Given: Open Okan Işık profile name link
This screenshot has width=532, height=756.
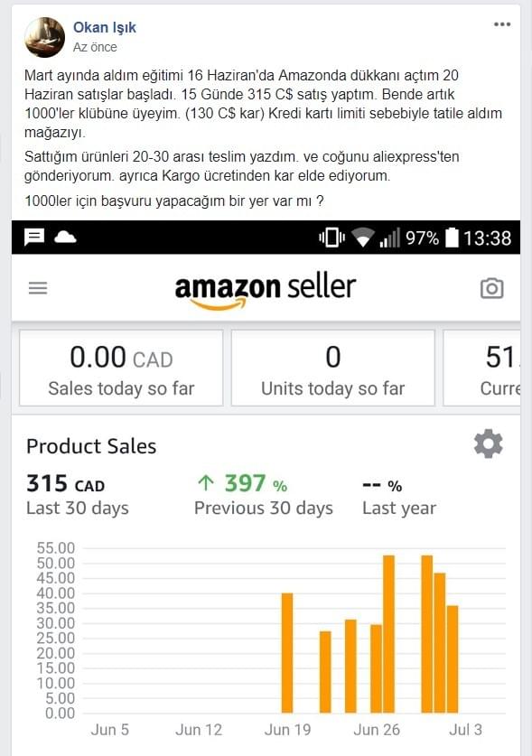Looking at the screenshot, I should coord(105,27).
